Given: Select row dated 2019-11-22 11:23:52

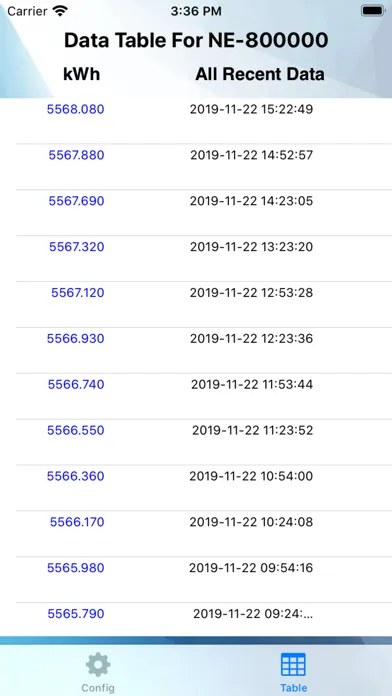Looking at the screenshot, I should 204,442.
